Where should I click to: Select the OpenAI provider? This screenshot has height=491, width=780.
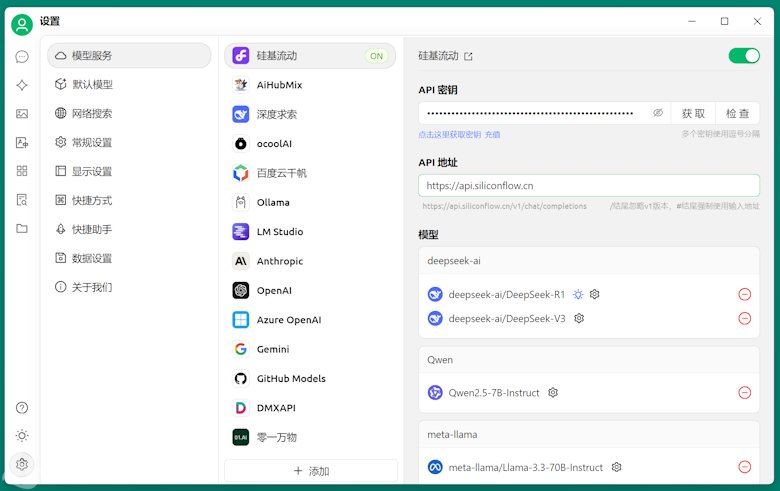click(x=310, y=291)
